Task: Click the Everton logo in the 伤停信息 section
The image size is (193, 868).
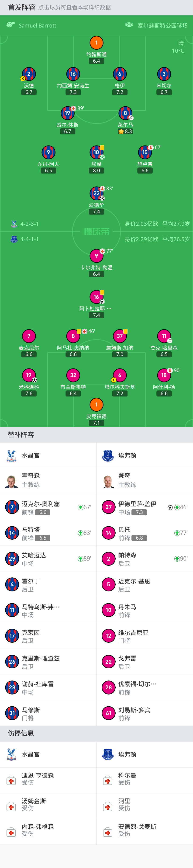Action: tap(108, 755)
